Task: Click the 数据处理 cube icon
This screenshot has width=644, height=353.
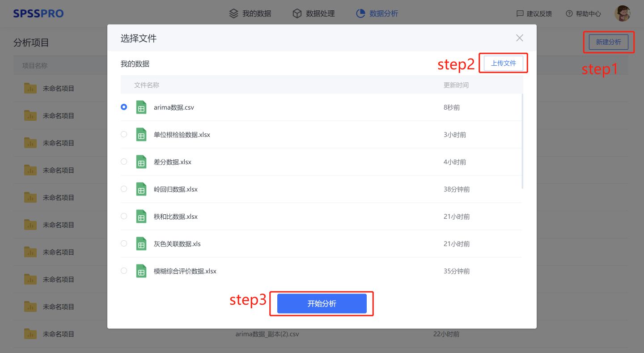Action: click(297, 13)
